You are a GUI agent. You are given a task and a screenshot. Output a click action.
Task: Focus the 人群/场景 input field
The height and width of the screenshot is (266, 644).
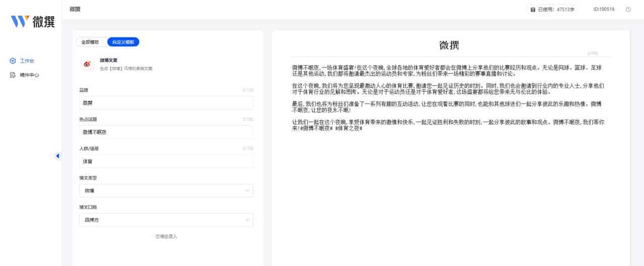pos(167,161)
